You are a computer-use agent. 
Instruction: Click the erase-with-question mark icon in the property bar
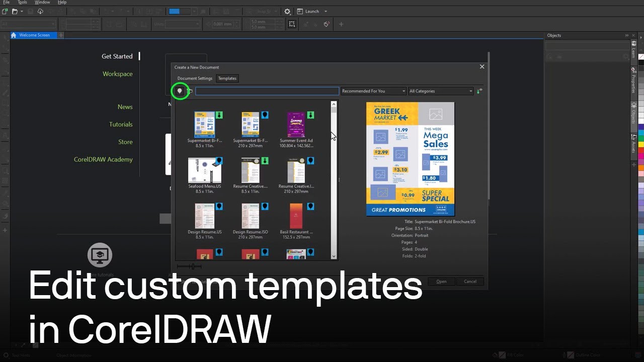coord(327,24)
